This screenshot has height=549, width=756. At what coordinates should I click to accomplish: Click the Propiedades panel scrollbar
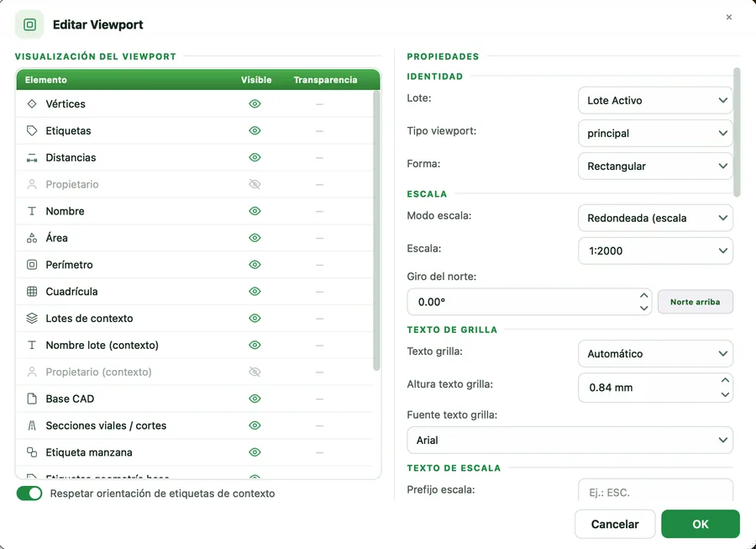pos(736,132)
